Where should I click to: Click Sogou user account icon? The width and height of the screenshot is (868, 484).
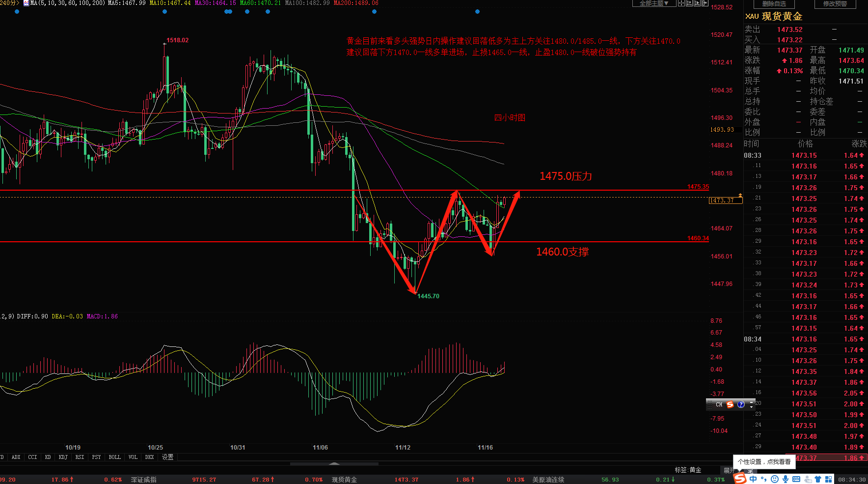coord(808,480)
